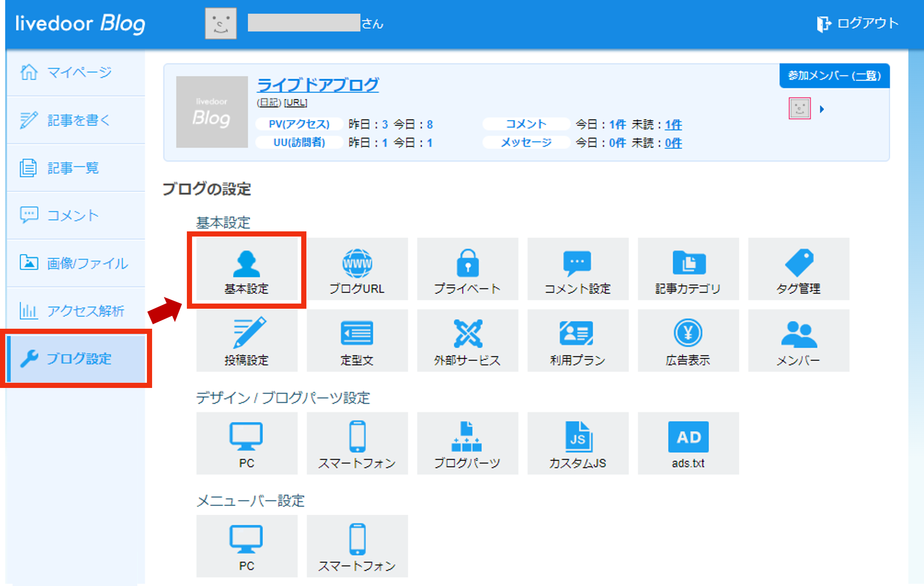The width and height of the screenshot is (924, 586).
Task: Click the user avatar in header
Action: (x=221, y=23)
